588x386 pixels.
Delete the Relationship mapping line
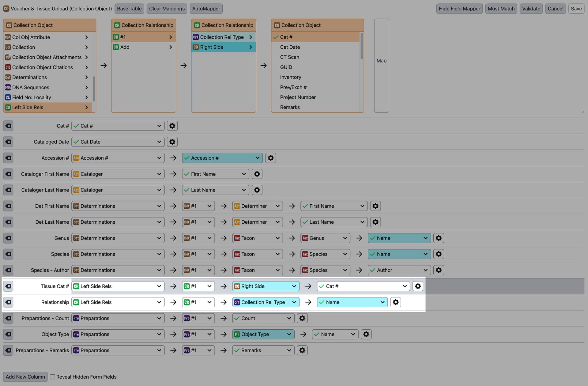tap(9, 302)
